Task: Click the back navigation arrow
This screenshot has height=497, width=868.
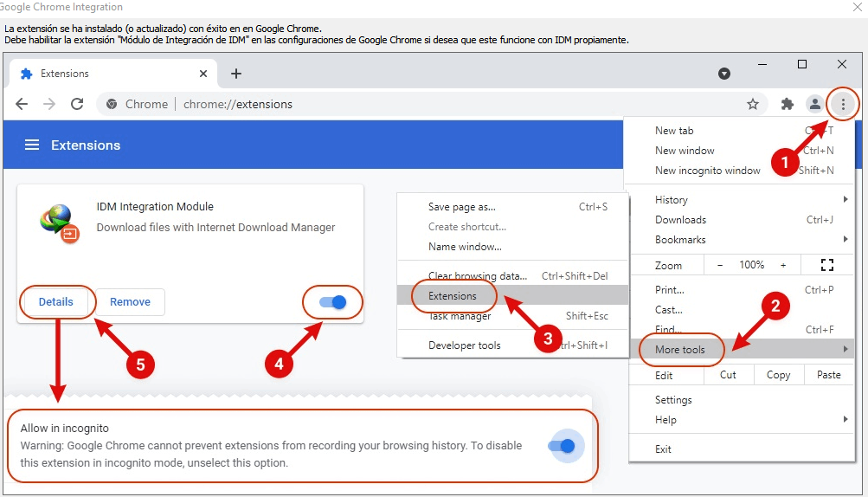Action: 22,104
